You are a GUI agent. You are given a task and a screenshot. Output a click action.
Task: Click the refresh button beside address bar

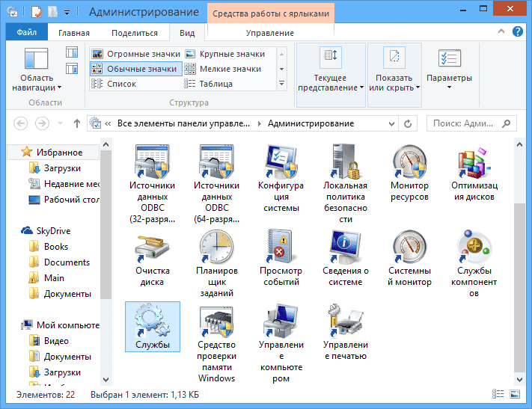408,123
